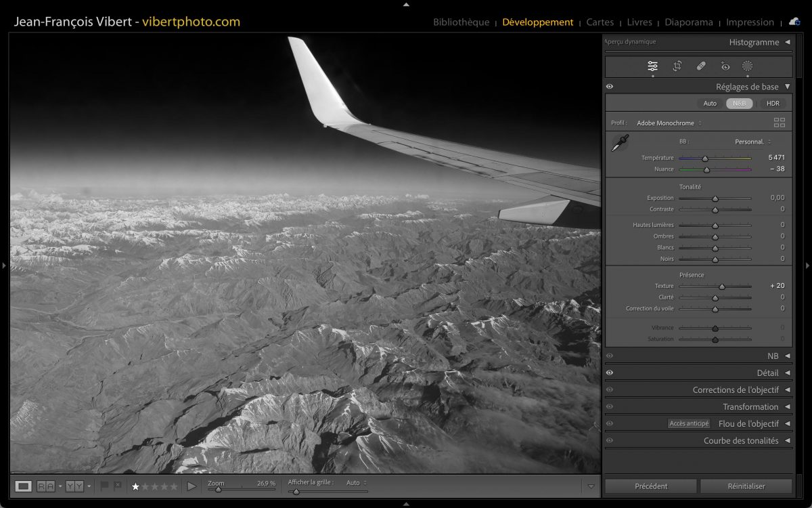The width and height of the screenshot is (812, 508).
Task: Click the Texture slider handle
Action: [x=722, y=287]
